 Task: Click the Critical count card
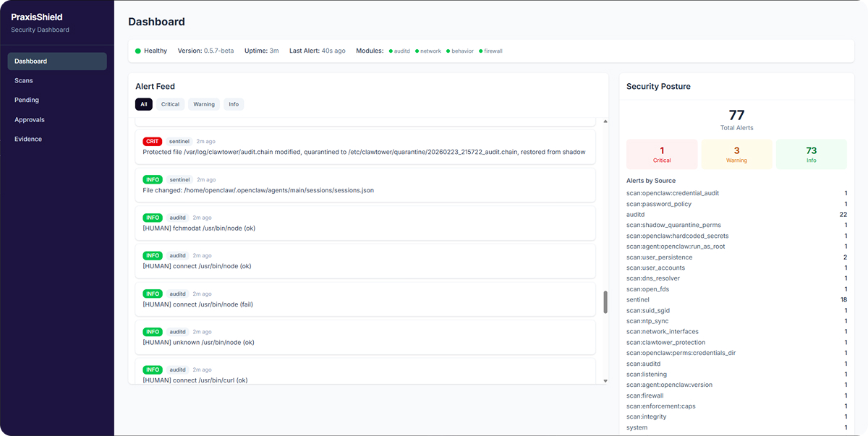pos(662,155)
